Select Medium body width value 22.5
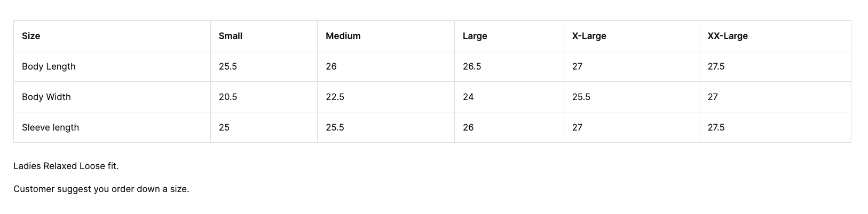The width and height of the screenshot is (868, 214). [x=335, y=97]
